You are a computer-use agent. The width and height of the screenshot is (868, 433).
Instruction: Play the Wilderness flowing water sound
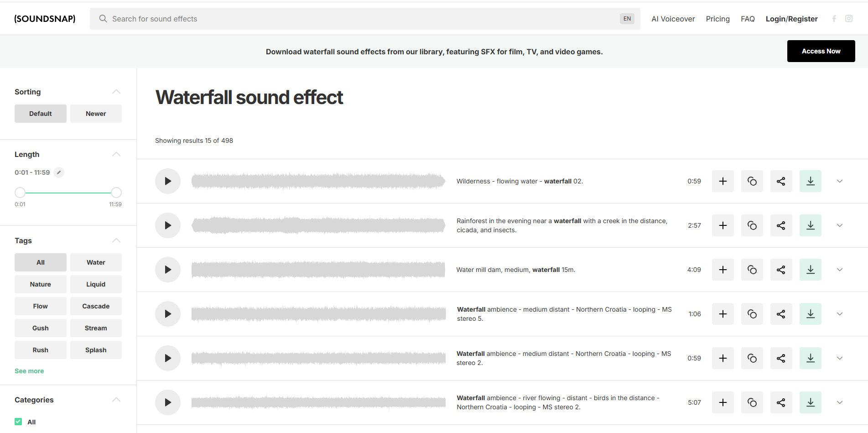tap(167, 181)
